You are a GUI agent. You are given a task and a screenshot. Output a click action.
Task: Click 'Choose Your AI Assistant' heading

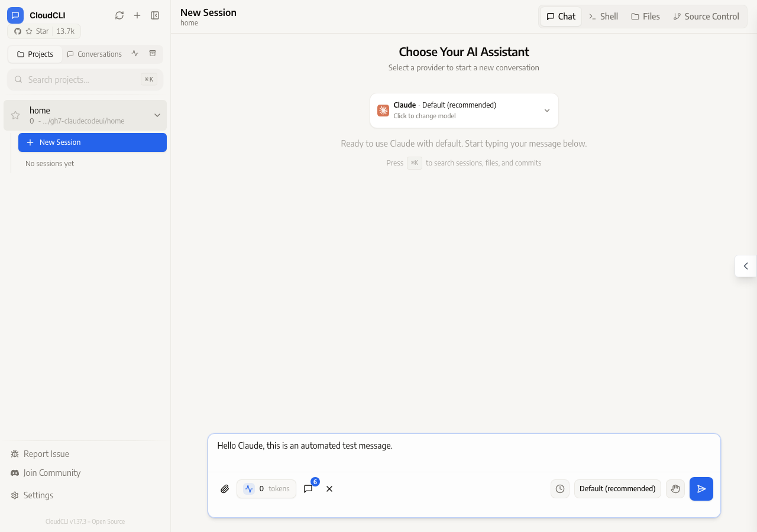[464, 52]
